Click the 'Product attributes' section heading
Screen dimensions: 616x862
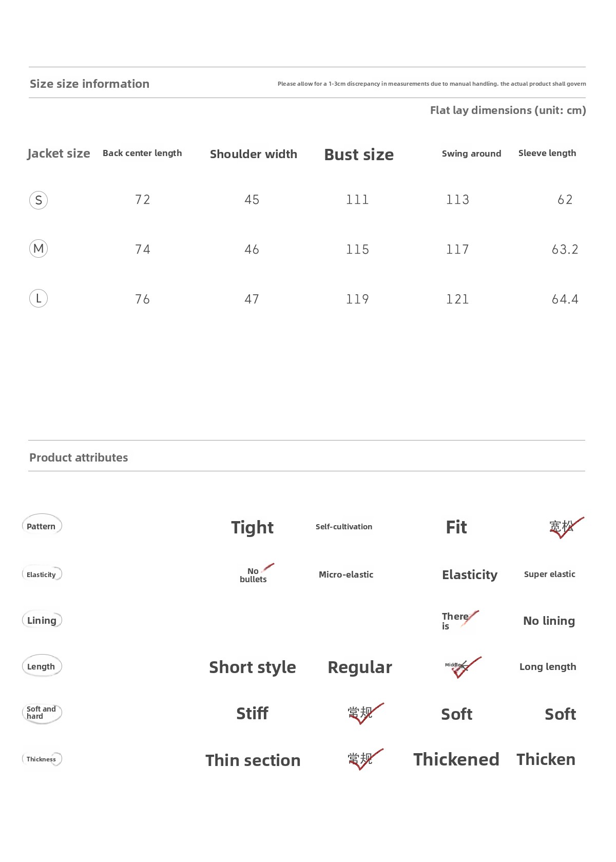click(79, 457)
